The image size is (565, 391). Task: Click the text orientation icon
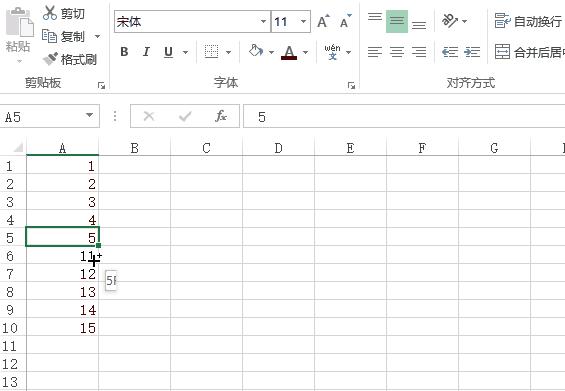[x=450, y=21]
